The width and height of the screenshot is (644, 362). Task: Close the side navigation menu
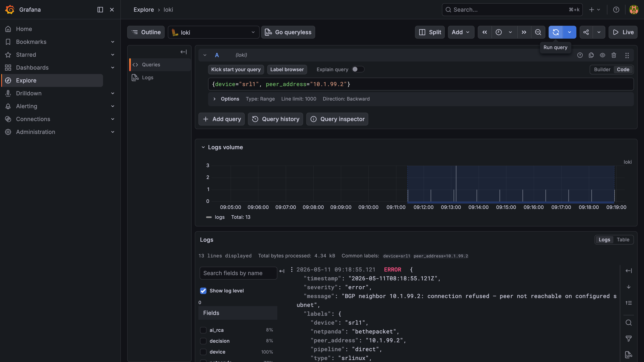(x=112, y=9)
